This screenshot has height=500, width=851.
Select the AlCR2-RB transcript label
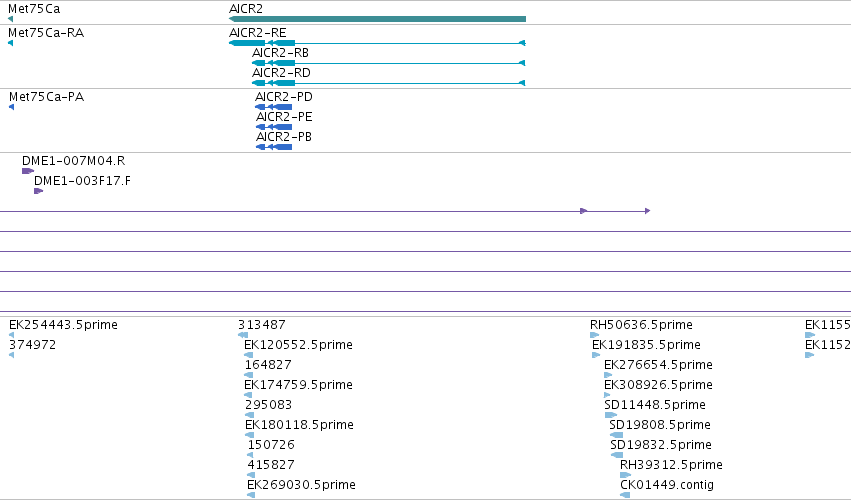[281, 53]
